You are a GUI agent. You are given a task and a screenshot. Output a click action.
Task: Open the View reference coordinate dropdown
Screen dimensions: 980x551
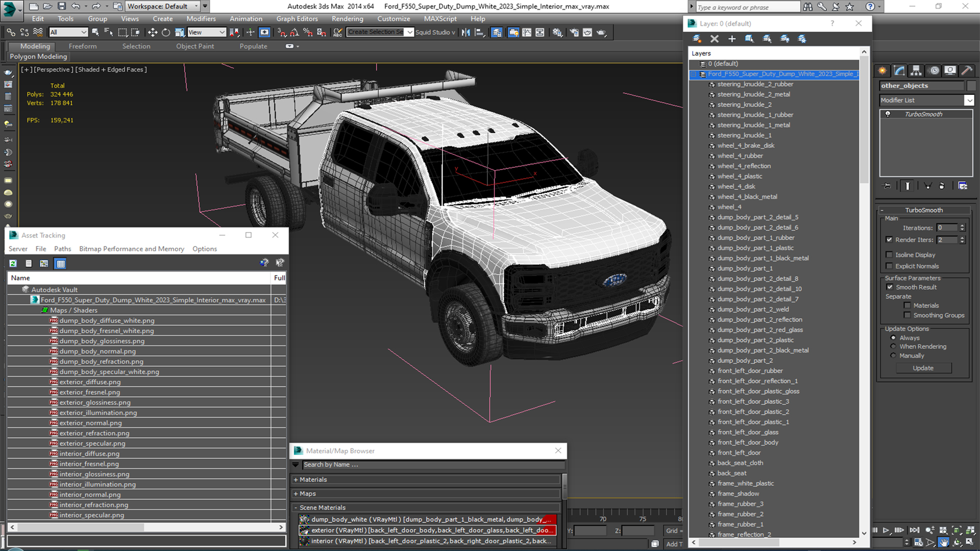[207, 32]
